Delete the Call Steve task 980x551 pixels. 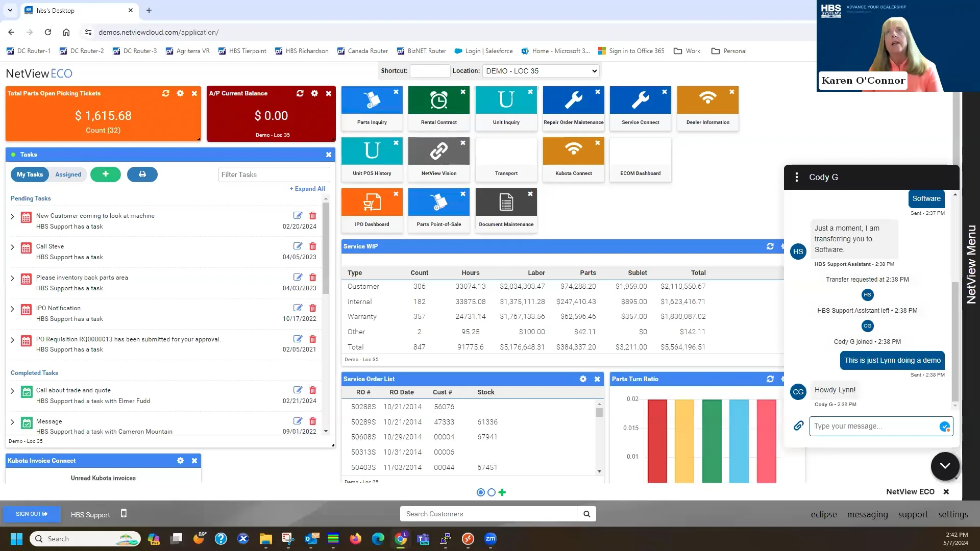tap(313, 246)
